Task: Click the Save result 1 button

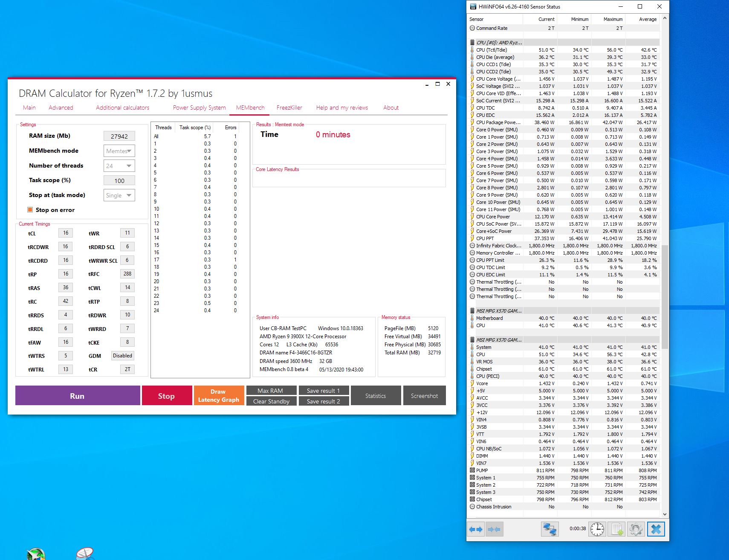Action: (324, 390)
